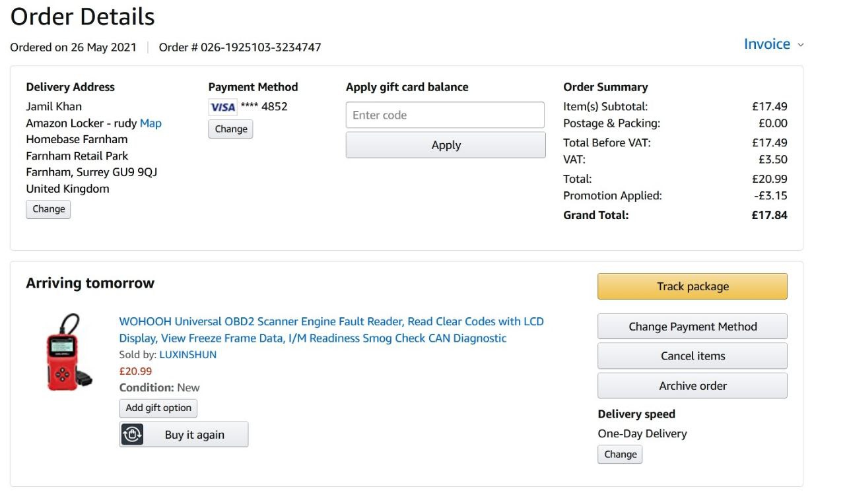The image size is (845, 504).
Task: Change the Visa payment card
Action: click(x=230, y=129)
